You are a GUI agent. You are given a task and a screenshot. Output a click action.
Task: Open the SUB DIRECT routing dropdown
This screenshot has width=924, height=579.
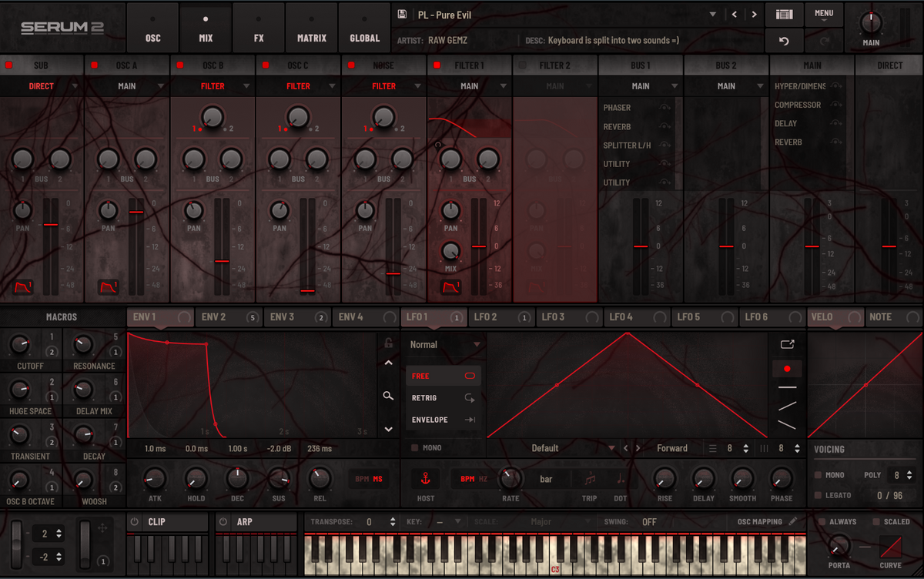[42, 86]
